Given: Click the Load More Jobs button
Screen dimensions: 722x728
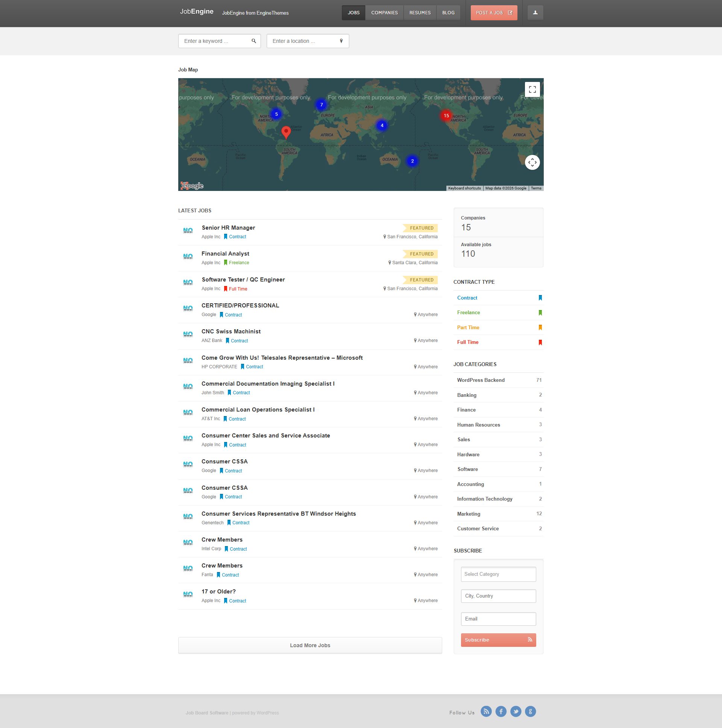Looking at the screenshot, I should tap(310, 645).
